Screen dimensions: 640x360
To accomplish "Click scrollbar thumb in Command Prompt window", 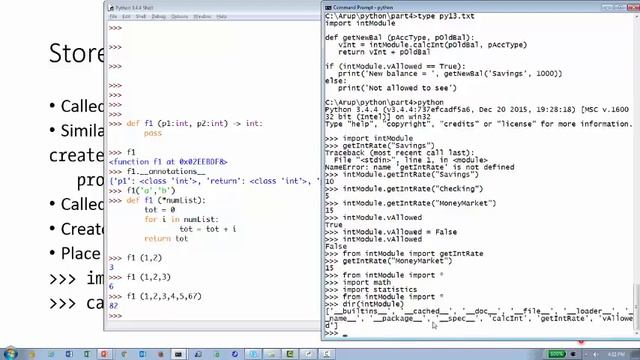I will click(x=637, y=306).
